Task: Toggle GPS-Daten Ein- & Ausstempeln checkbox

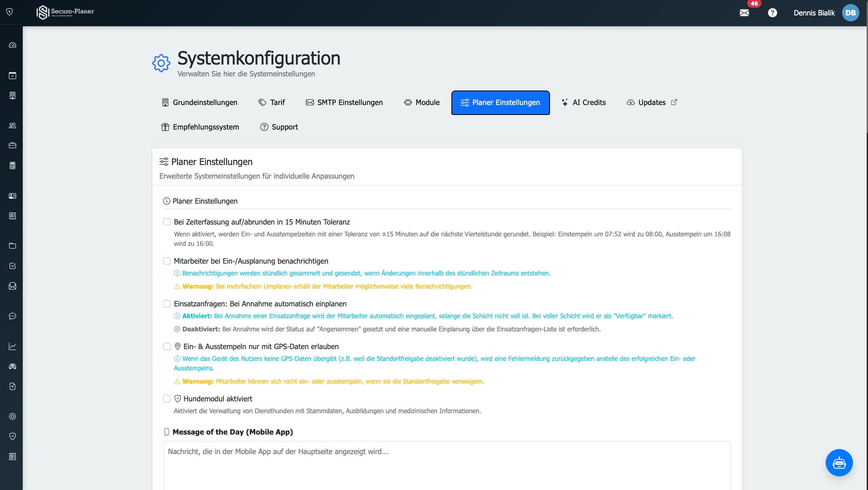Action: point(167,346)
